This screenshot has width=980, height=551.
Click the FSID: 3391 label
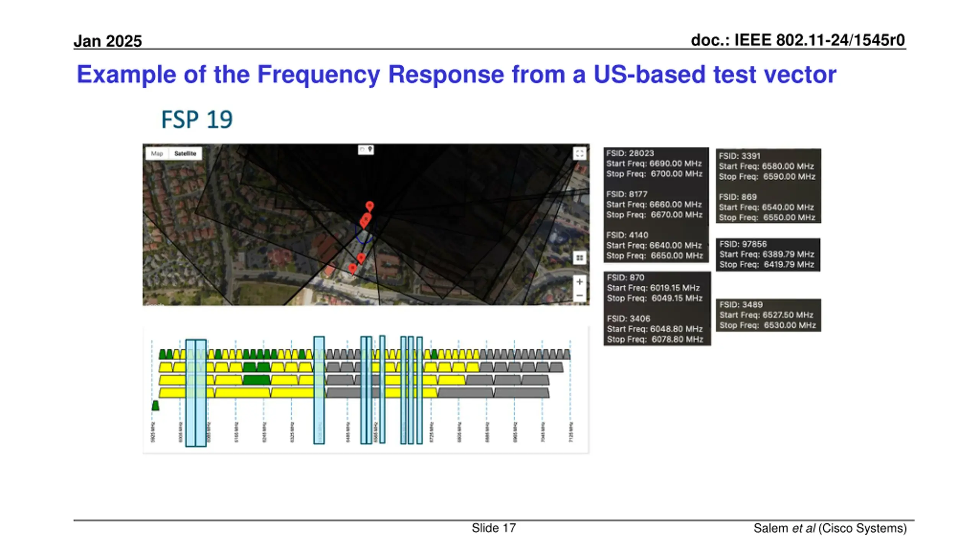coord(739,156)
